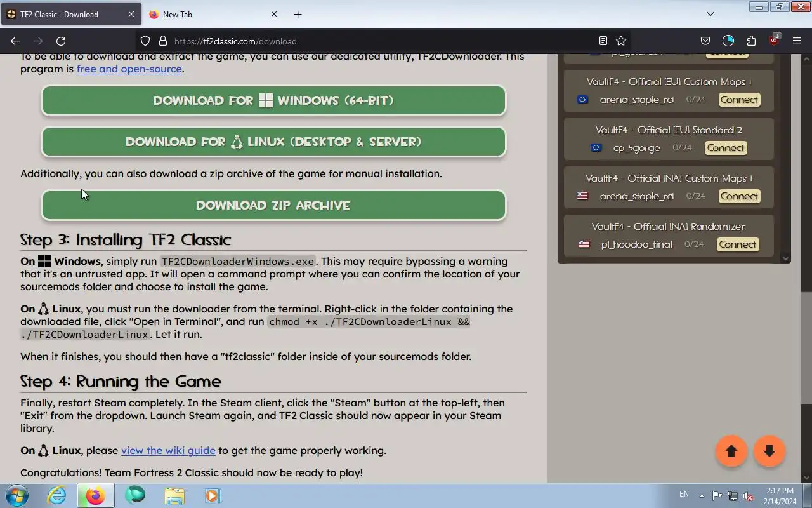Toggle reader view icon
The image size is (812, 508).
[x=603, y=41]
